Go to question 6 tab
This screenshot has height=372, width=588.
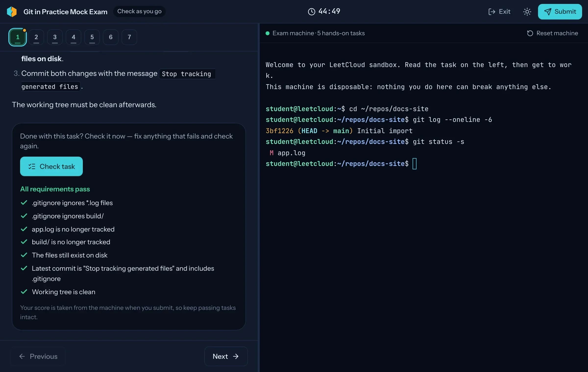[x=111, y=37]
